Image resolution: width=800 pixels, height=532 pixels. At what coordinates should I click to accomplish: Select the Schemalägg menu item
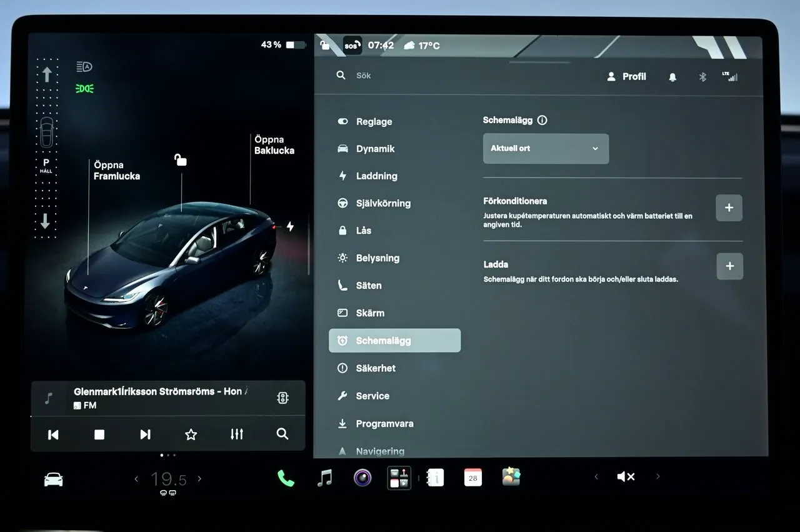(x=394, y=341)
